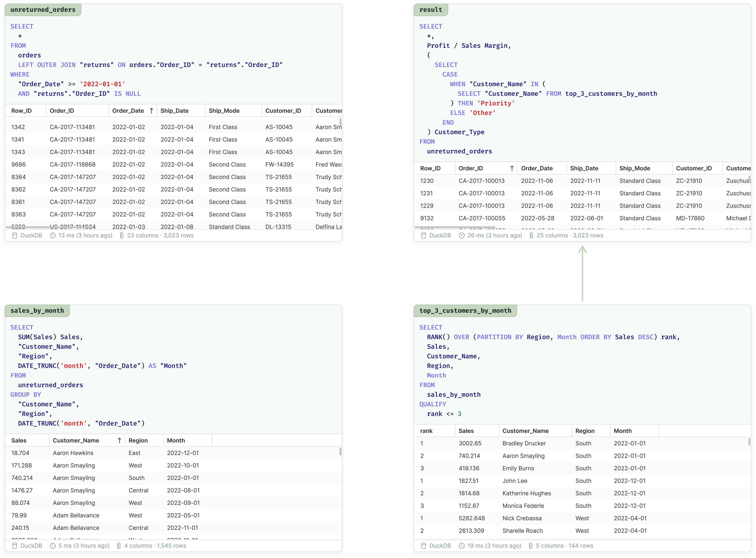Click columns icon in sales_by_month footer
The width and height of the screenshot is (756, 558).
pyautogui.click(x=119, y=546)
